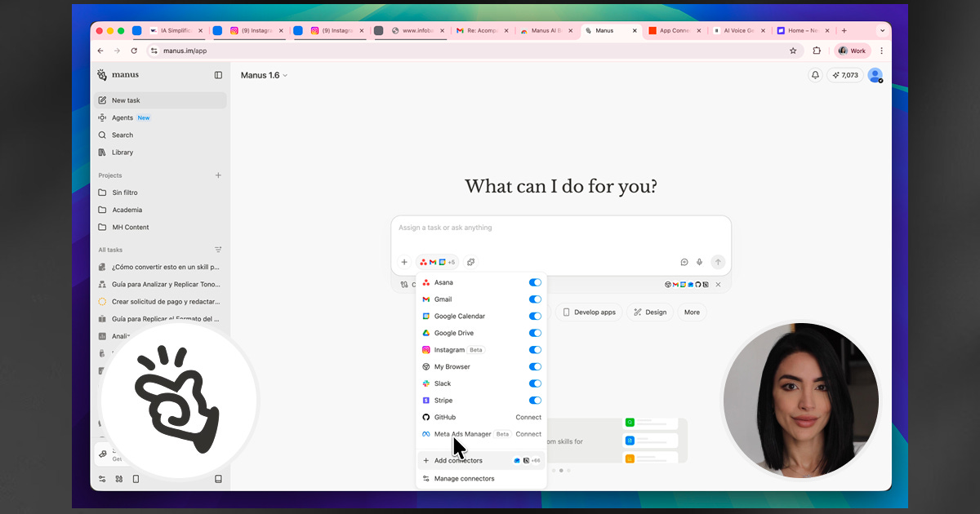This screenshot has width=980, height=514.
Task: Open the notifications bell
Action: pyautogui.click(x=815, y=75)
